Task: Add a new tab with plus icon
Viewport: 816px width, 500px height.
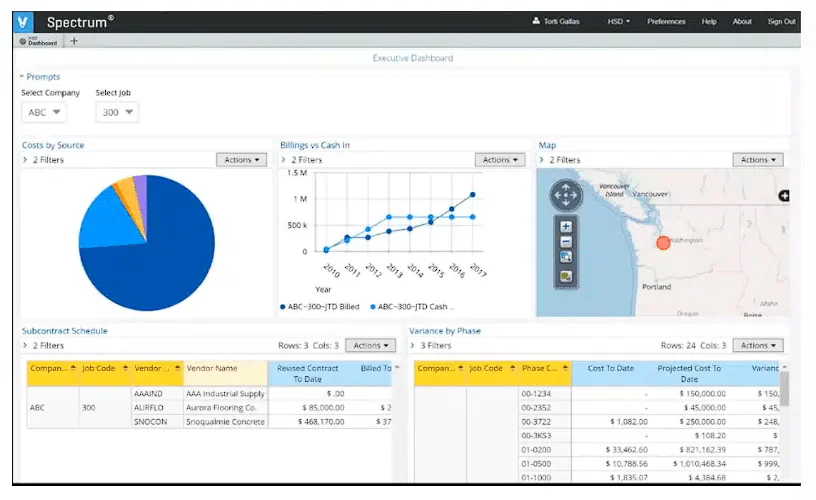Action: pos(74,41)
